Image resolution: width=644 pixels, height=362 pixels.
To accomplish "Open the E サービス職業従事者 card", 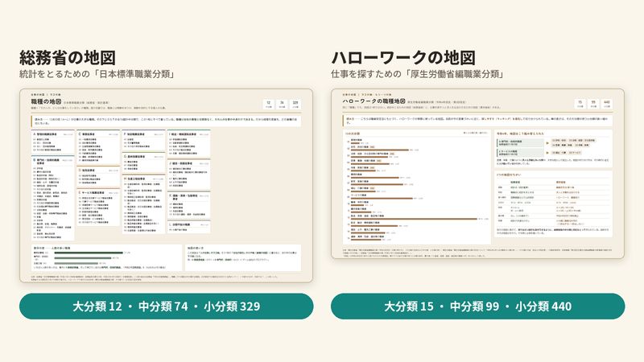I will point(98,208).
